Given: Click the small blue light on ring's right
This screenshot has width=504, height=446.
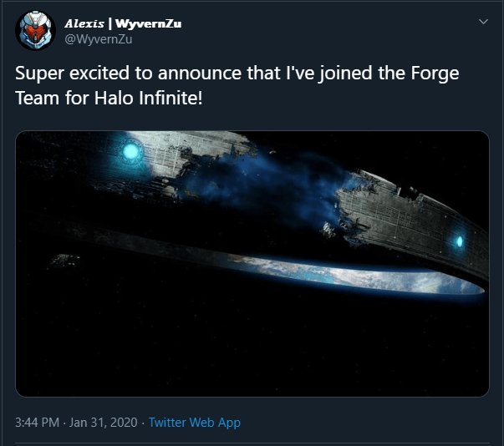Looking at the screenshot, I should point(458,242).
